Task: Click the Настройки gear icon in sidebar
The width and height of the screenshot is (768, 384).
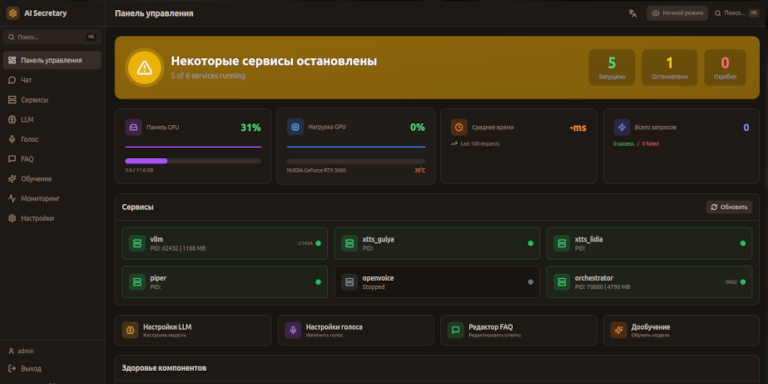Action: 12,218
